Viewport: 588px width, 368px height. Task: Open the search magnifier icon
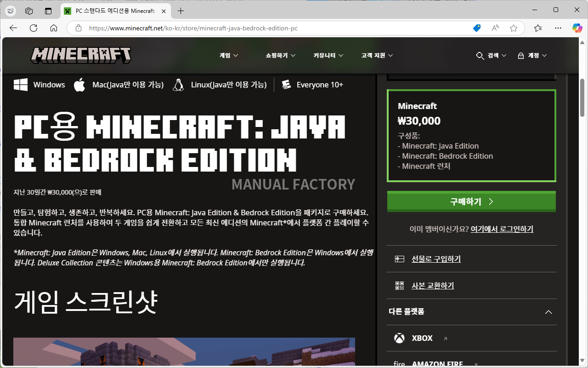(x=480, y=56)
